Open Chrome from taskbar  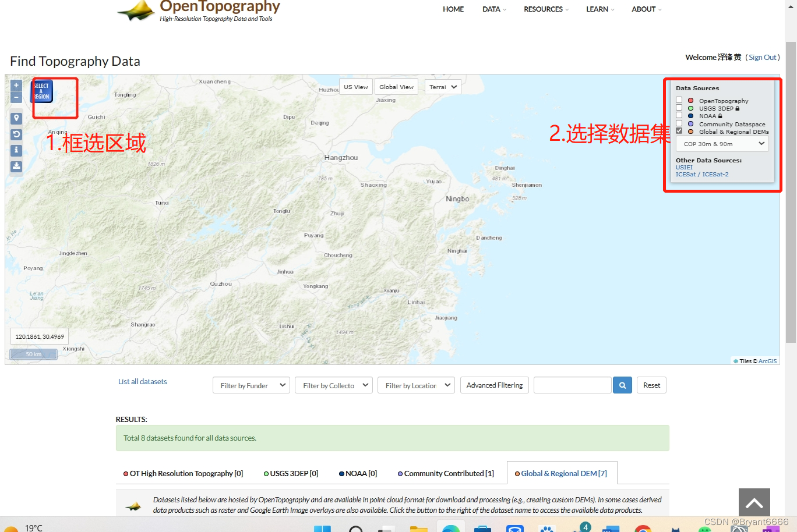[643, 529]
